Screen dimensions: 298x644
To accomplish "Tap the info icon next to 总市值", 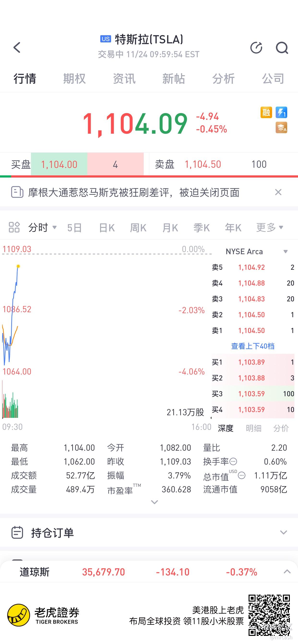I will (242, 475).
